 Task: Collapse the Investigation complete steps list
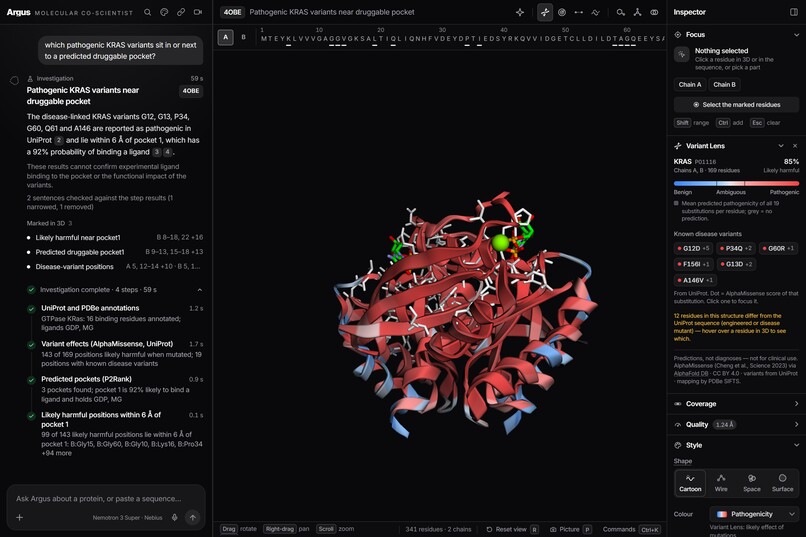click(x=199, y=290)
